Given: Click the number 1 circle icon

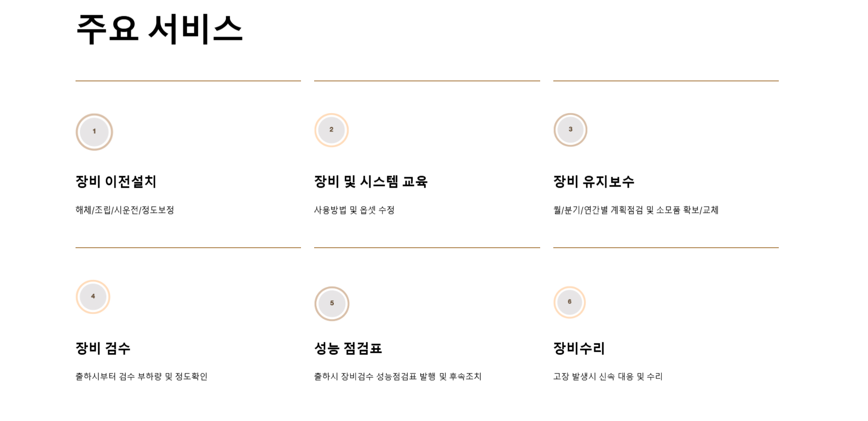Looking at the screenshot, I should [x=94, y=132].
